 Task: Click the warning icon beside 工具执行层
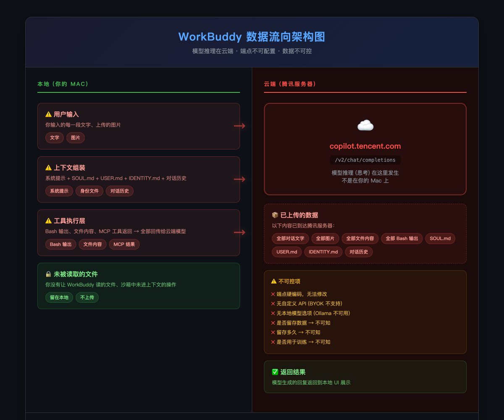pyautogui.click(x=48, y=220)
